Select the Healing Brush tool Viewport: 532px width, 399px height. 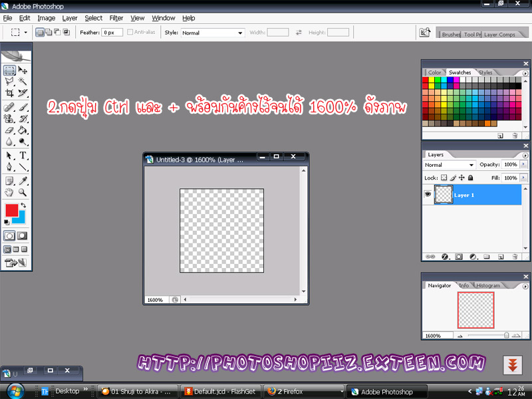coord(9,108)
